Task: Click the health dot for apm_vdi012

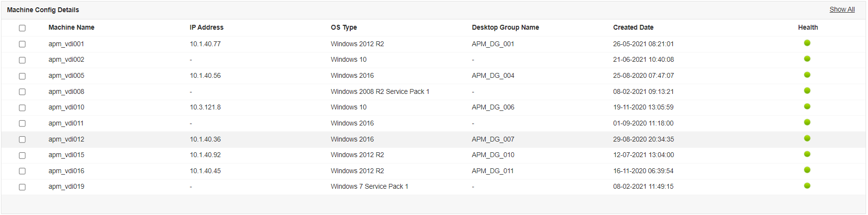Action: (807, 139)
